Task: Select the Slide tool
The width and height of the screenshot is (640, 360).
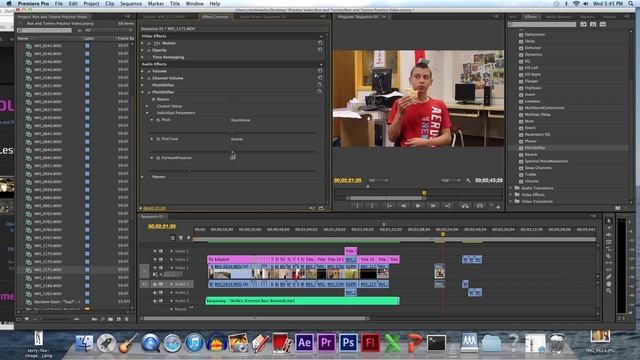Action: [x=609, y=270]
